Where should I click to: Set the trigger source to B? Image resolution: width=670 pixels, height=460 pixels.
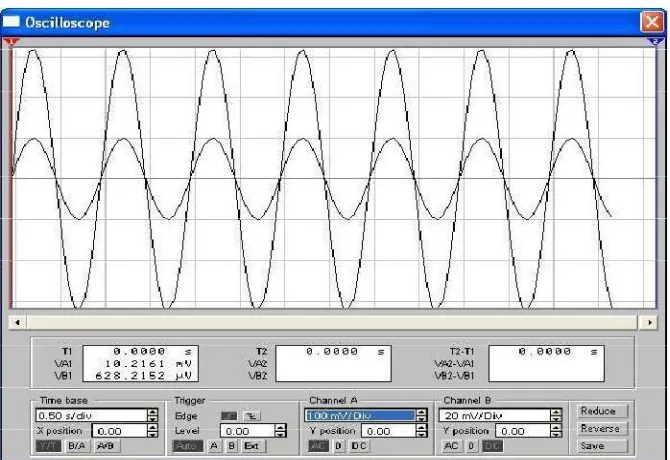coord(231,446)
